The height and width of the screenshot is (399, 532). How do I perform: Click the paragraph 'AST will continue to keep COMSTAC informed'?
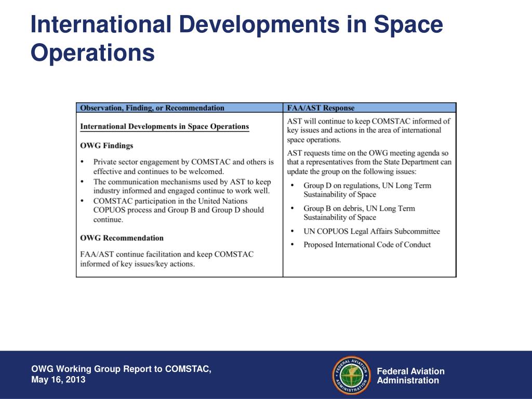click(368, 130)
